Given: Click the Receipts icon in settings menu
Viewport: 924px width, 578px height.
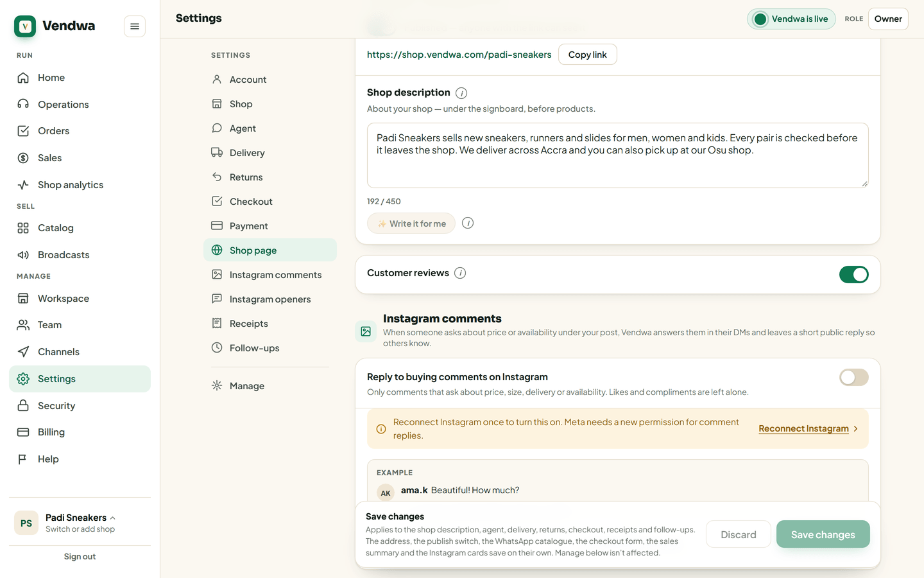Looking at the screenshot, I should (x=217, y=324).
